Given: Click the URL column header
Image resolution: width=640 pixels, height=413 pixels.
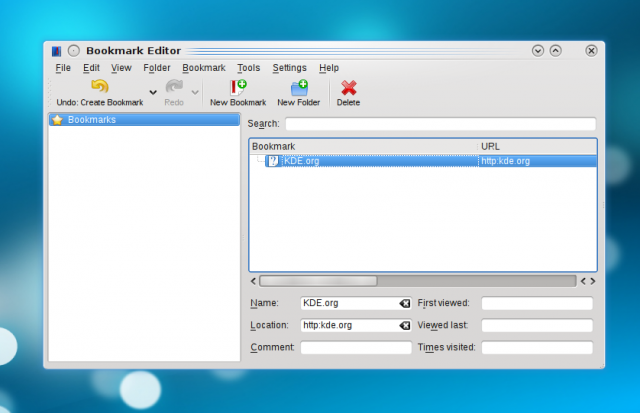Looking at the screenshot, I should [x=536, y=146].
